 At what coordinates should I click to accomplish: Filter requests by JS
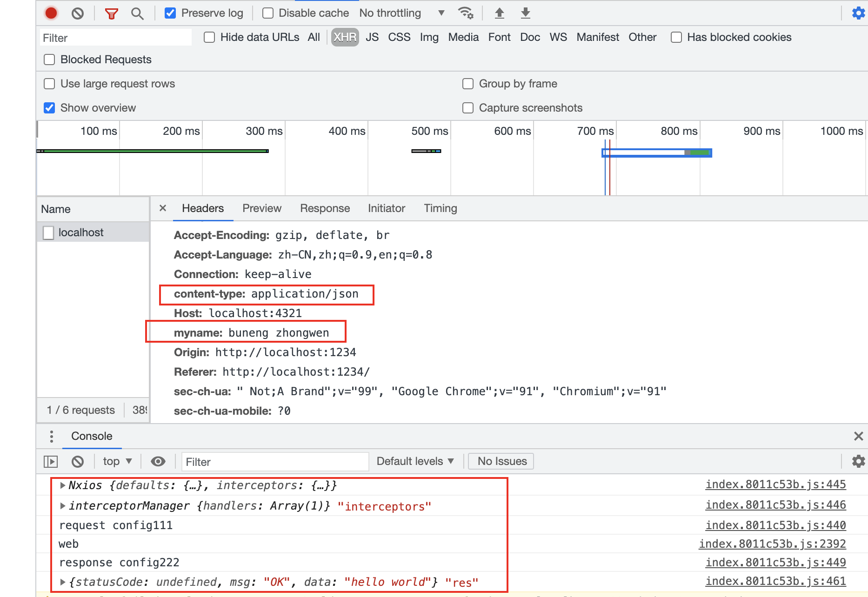click(372, 37)
